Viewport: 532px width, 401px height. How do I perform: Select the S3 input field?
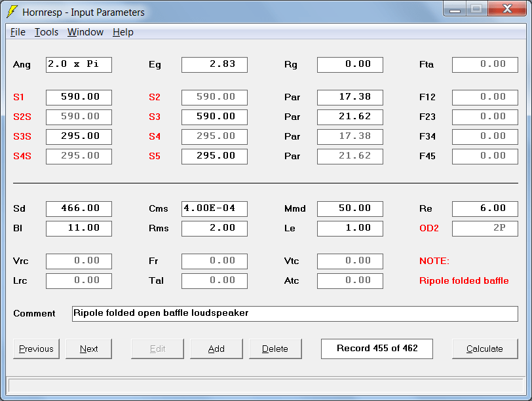214,117
